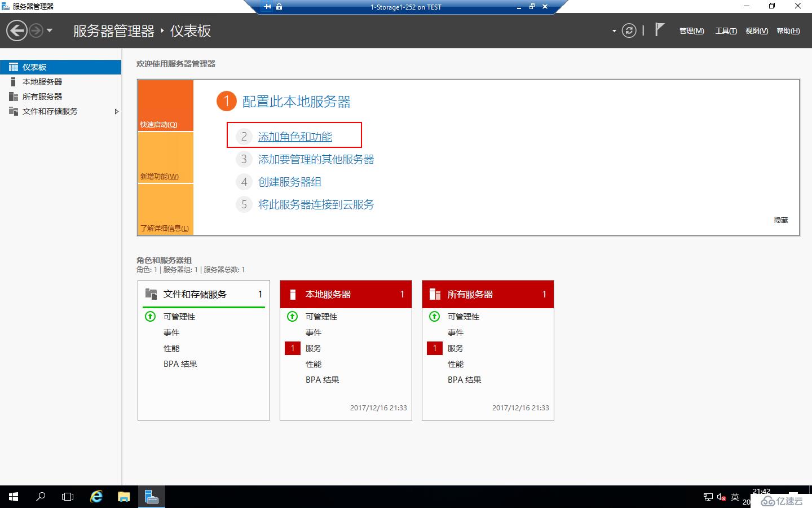
Task: Click 性能 in the 本地服务器 tile
Action: point(314,364)
